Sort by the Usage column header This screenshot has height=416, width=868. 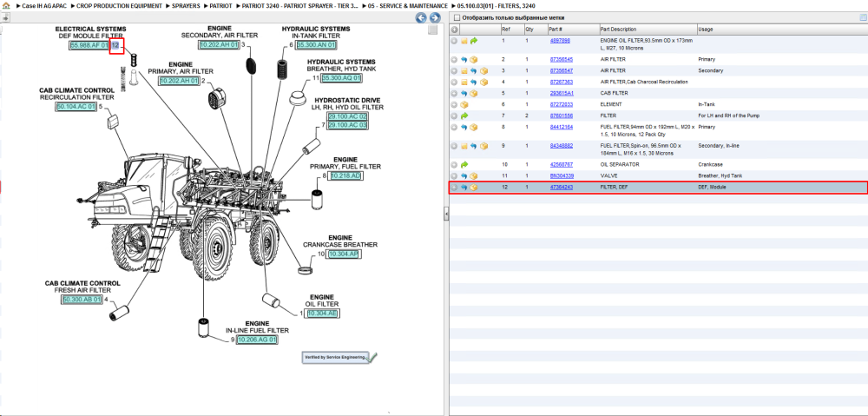(705, 30)
